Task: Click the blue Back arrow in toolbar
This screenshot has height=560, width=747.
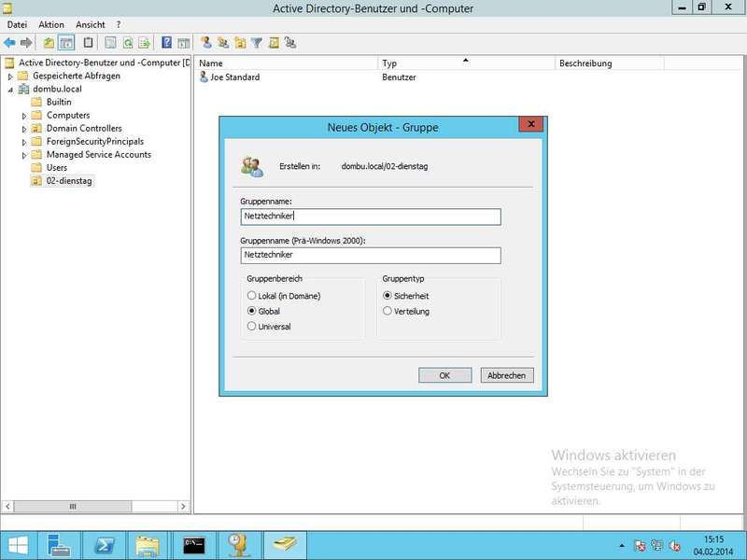Action: coord(10,43)
